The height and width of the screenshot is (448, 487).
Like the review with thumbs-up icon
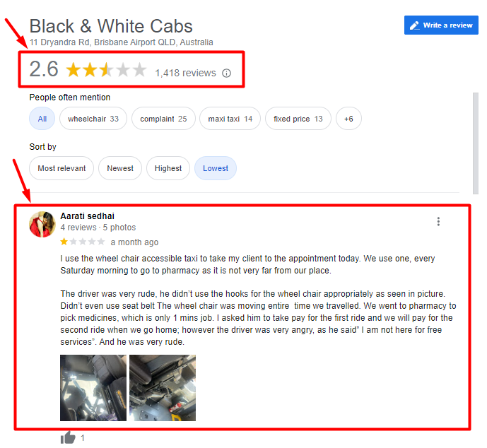click(x=68, y=438)
